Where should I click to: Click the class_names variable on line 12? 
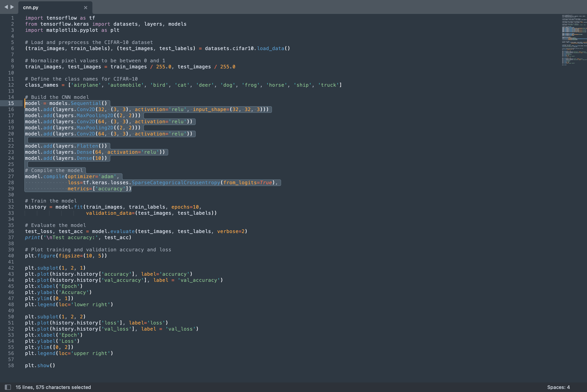click(42, 85)
